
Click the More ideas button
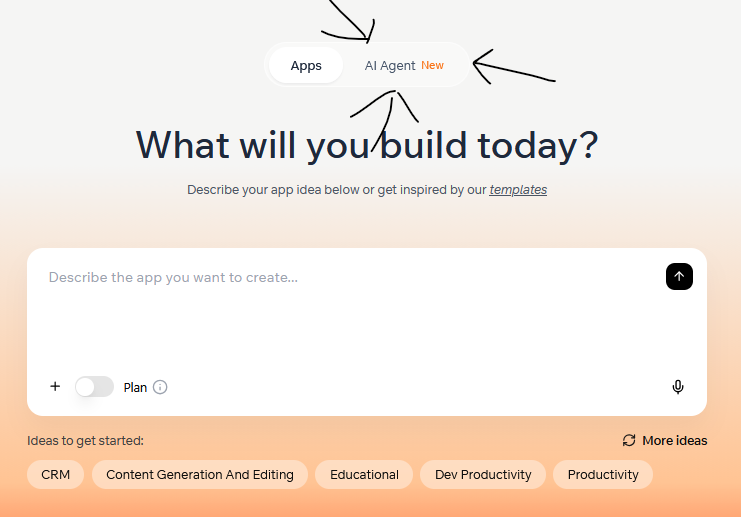pyautogui.click(x=665, y=440)
